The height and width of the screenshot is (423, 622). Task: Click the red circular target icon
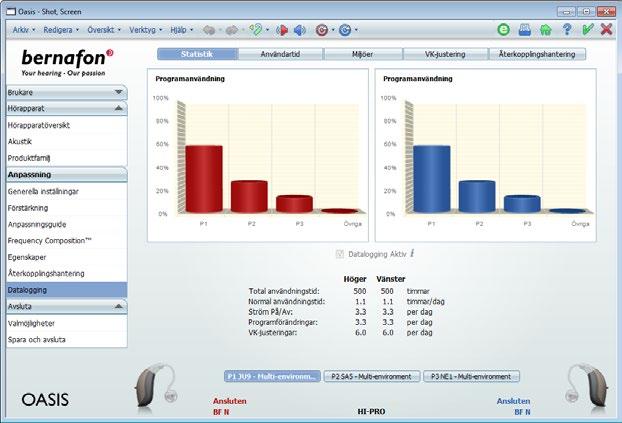pos(322,30)
